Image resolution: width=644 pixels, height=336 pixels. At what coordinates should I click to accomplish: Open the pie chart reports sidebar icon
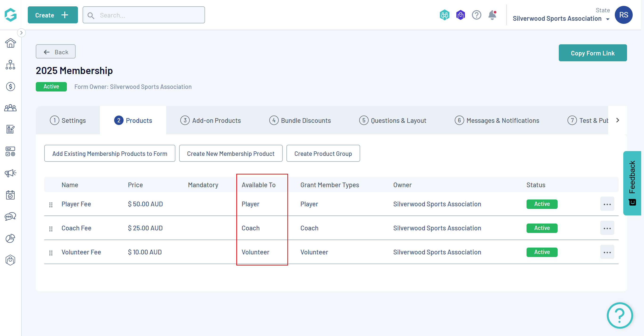(10, 238)
